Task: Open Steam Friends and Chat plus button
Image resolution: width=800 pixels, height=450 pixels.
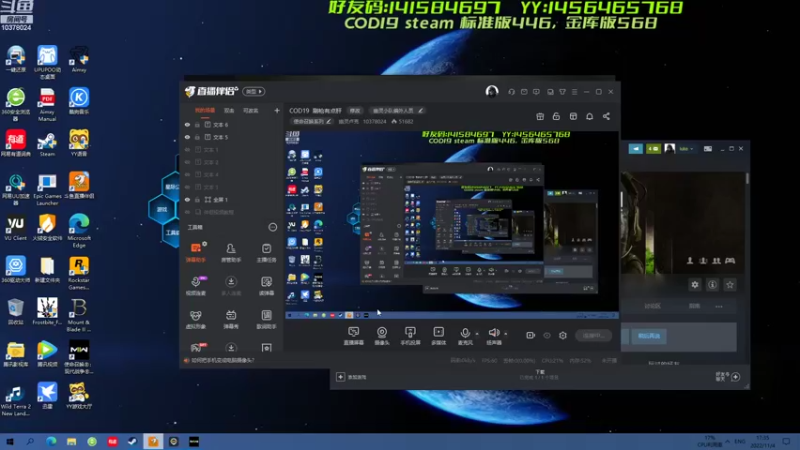Action: [x=735, y=377]
